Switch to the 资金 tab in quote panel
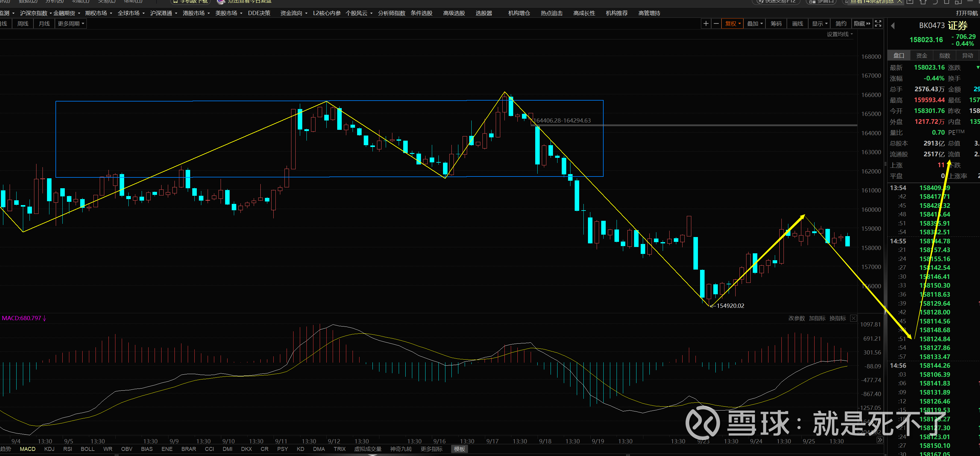 pos(922,55)
